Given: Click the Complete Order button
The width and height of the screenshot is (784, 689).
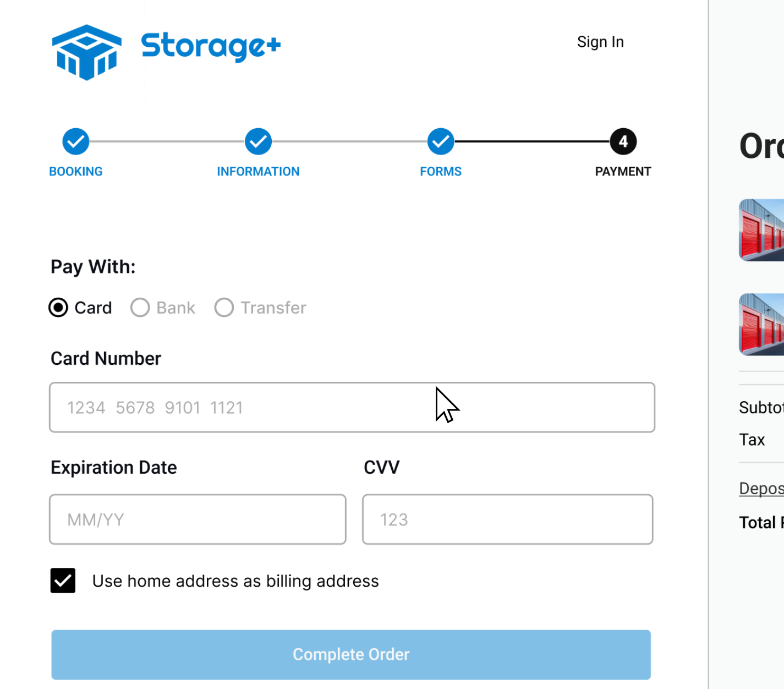Looking at the screenshot, I should (x=351, y=654).
